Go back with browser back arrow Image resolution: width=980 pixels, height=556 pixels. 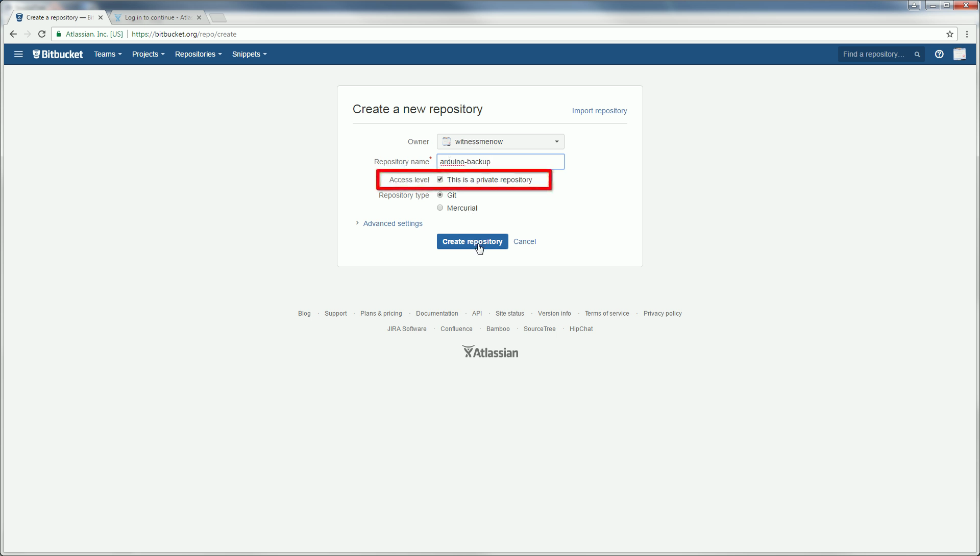pos(13,34)
